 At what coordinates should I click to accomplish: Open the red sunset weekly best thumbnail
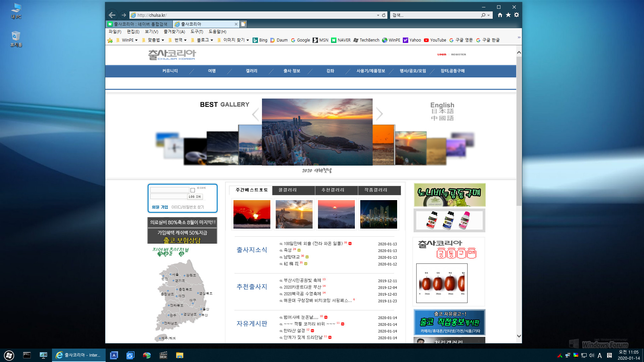pos(252,215)
